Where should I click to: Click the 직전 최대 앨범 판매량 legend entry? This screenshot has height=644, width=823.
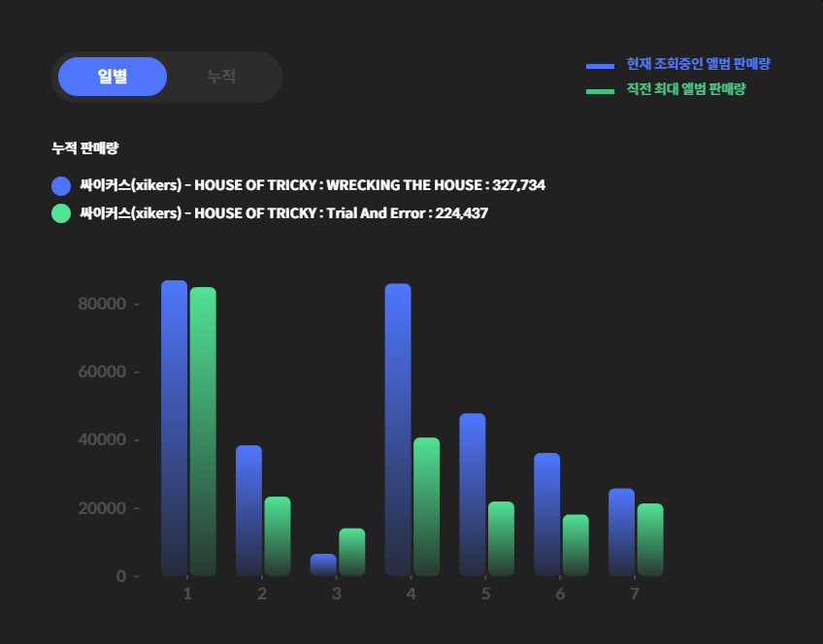tap(686, 89)
